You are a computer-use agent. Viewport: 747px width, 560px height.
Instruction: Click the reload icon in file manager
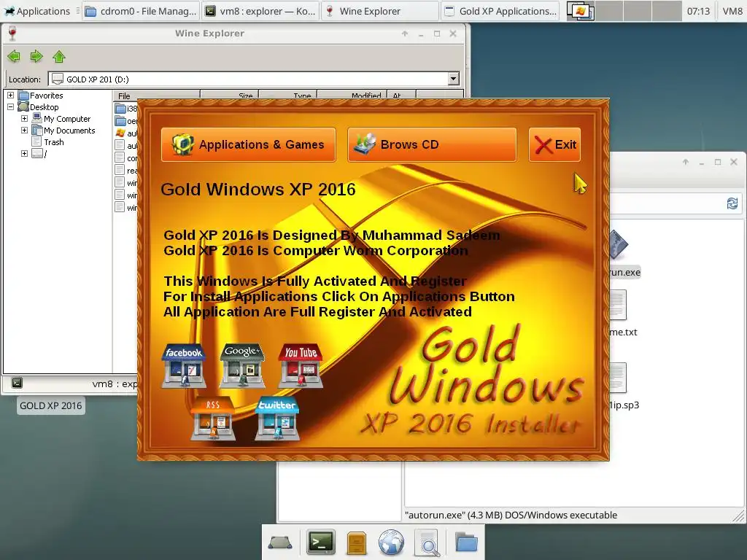[x=732, y=204]
